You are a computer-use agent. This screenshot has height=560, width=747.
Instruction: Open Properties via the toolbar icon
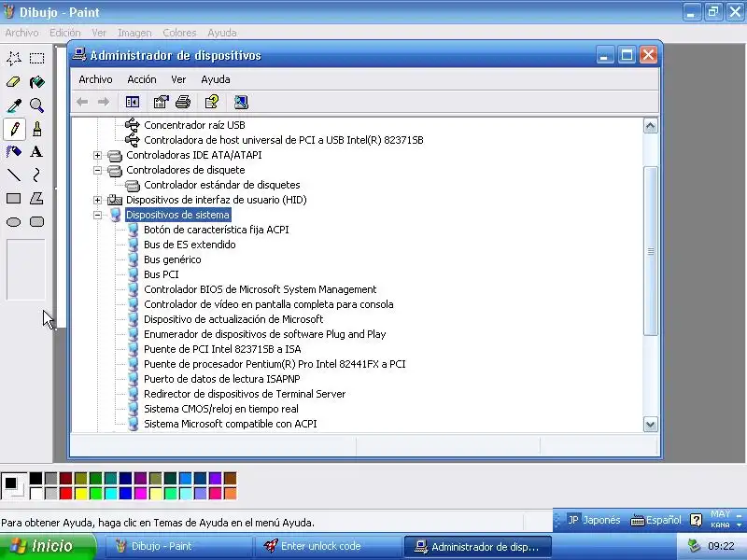click(x=161, y=102)
